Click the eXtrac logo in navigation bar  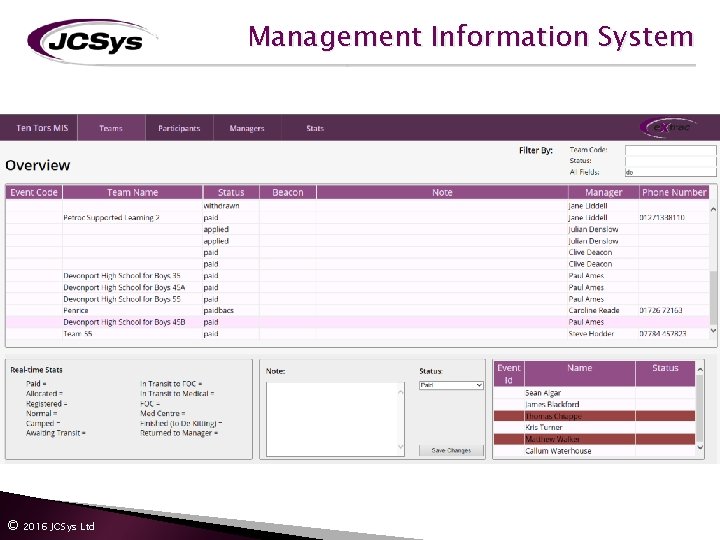(x=669, y=127)
